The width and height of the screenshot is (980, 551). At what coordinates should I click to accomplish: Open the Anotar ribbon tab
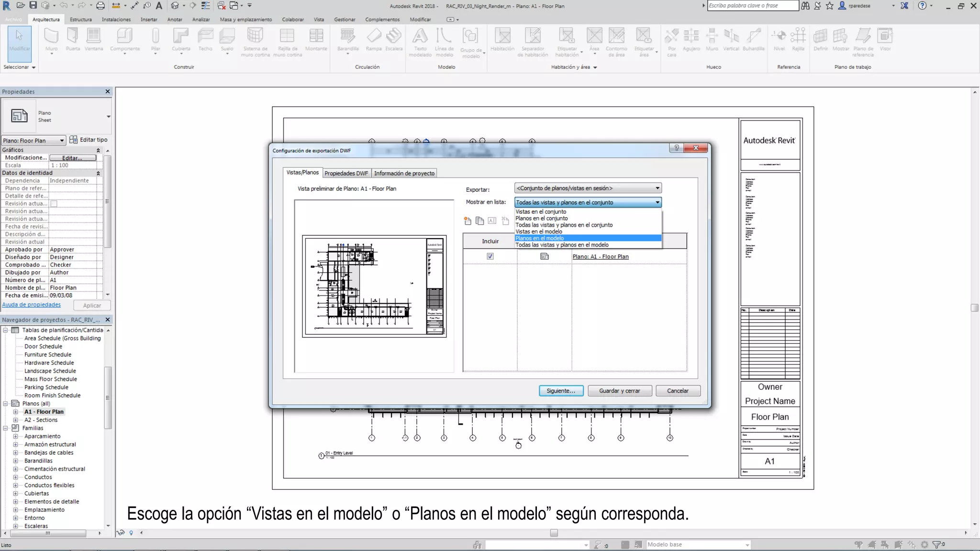[174, 20]
